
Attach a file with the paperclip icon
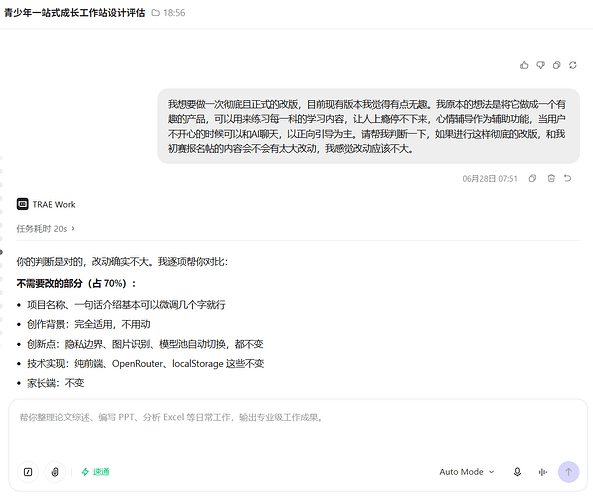coord(55,472)
